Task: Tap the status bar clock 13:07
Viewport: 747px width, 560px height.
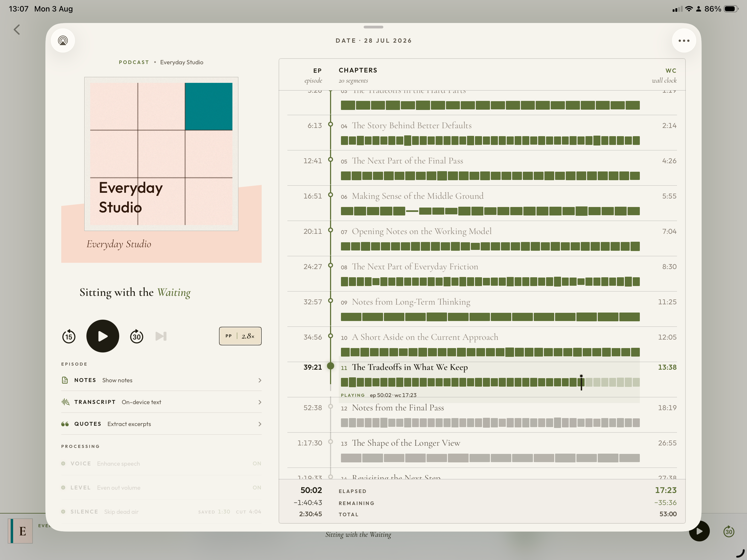Action: tap(19, 9)
